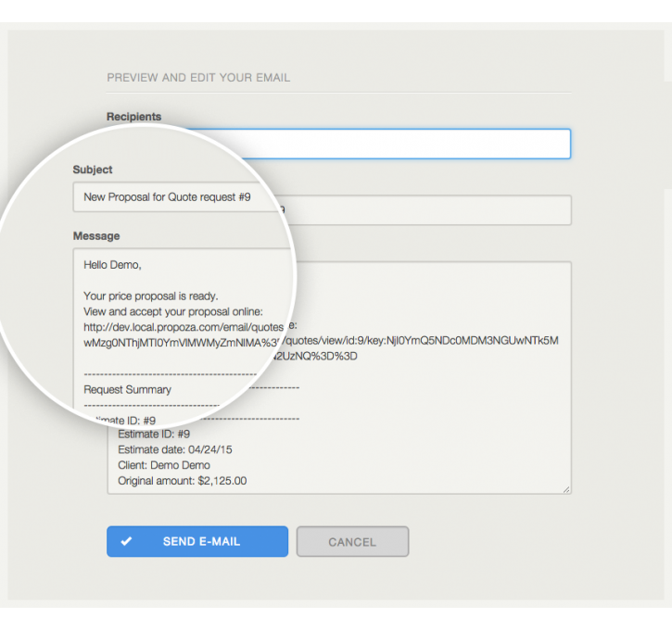Click the 'Your price proposal is ready.' text
Image resolution: width=672 pixels, height=630 pixels.
151,296
